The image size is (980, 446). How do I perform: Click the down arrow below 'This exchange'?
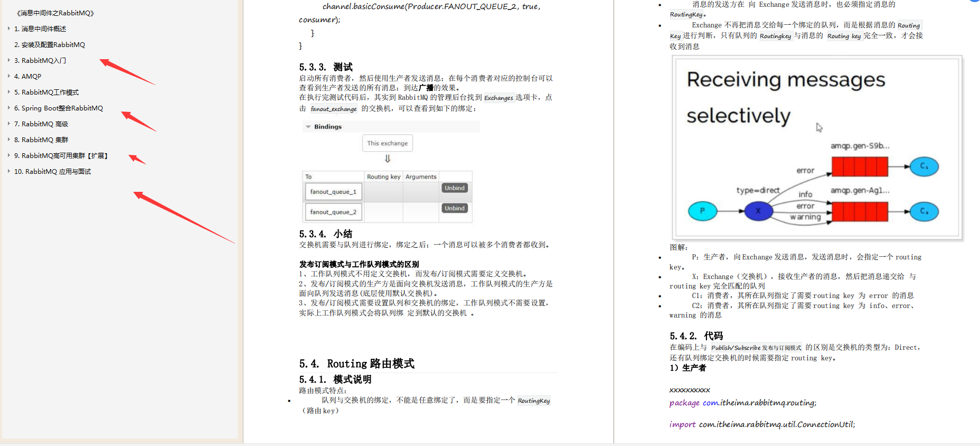pos(388,159)
